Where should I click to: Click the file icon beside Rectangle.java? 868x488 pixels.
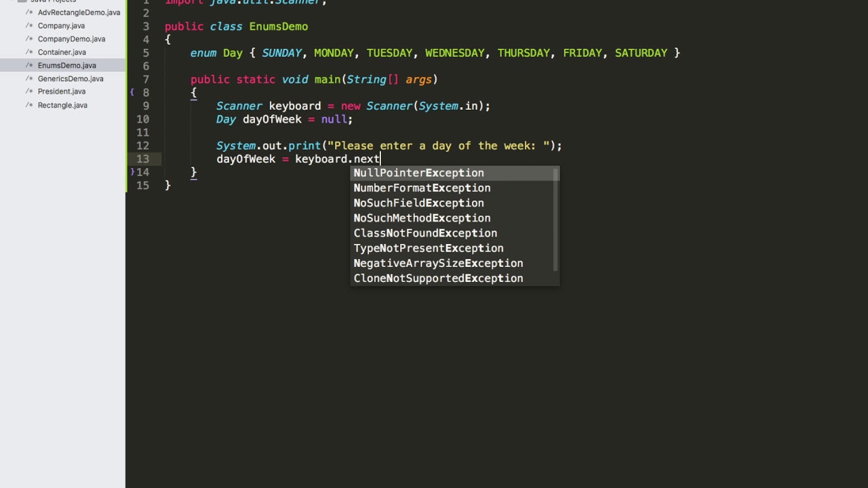(x=29, y=105)
